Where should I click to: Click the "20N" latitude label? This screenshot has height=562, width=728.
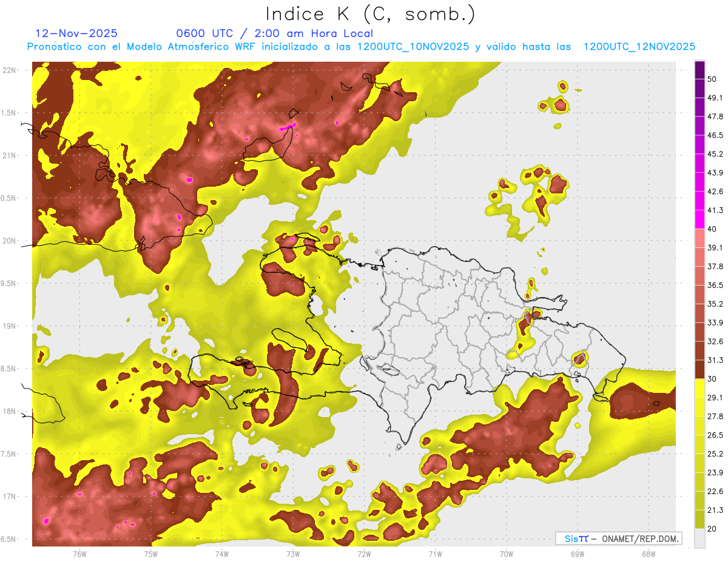pos(8,241)
